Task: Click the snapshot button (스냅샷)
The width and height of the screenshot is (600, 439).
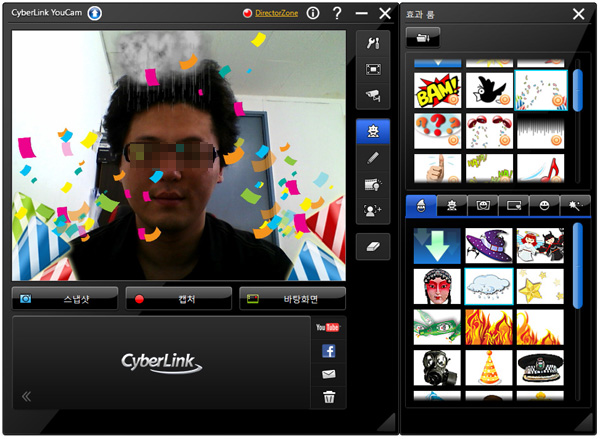Action: coord(65,299)
